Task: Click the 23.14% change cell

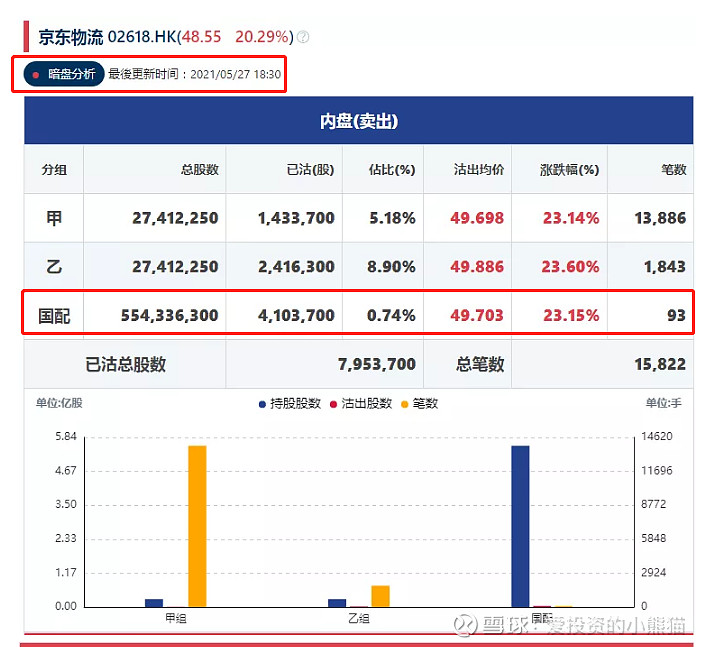Action: pyautogui.click(x=571, y=218)
